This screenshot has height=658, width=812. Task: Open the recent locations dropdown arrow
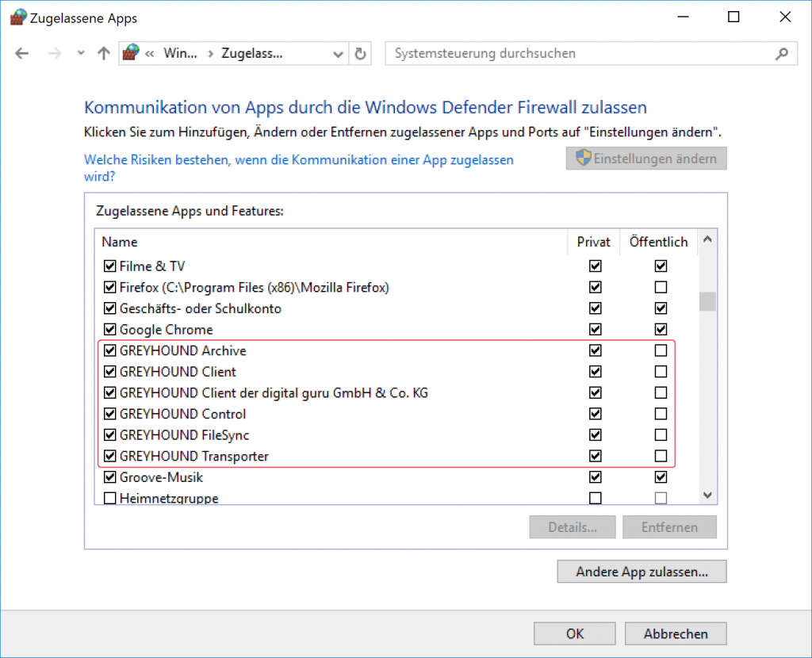tap(81, 53)
